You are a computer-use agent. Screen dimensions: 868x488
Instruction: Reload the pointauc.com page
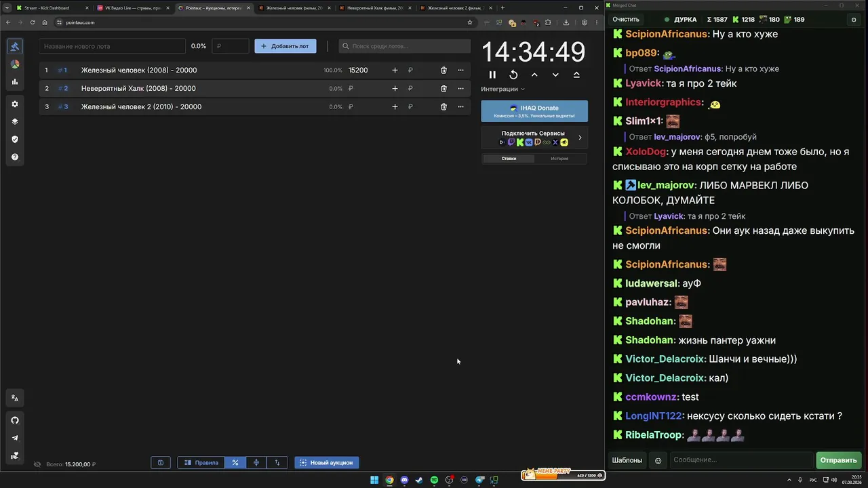tap(32, 22)
